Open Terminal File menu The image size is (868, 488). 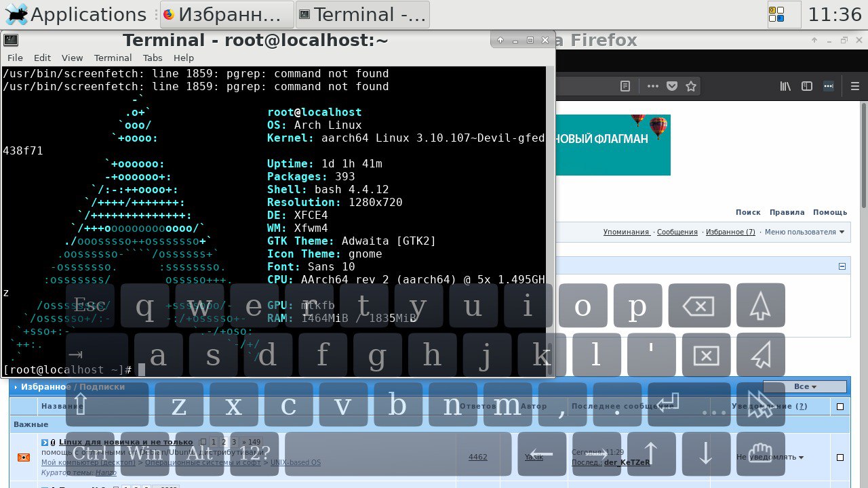(x=15, y=58)
